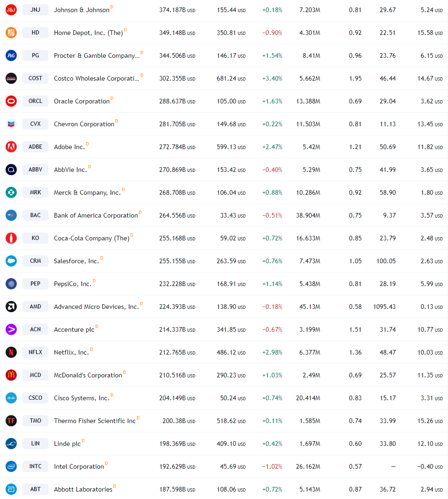Open the COST ticker badge
The width and height of the screenshot is (448, 499).
35,78
